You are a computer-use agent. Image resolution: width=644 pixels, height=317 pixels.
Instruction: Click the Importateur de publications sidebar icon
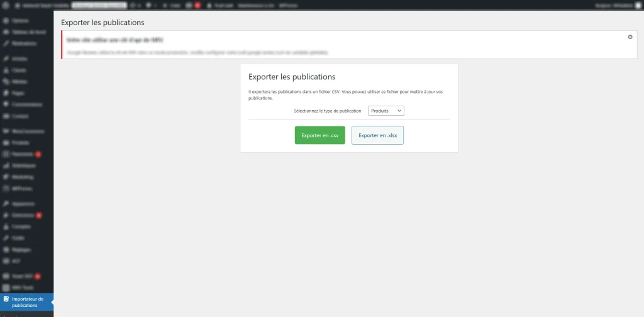click(6, 299)
